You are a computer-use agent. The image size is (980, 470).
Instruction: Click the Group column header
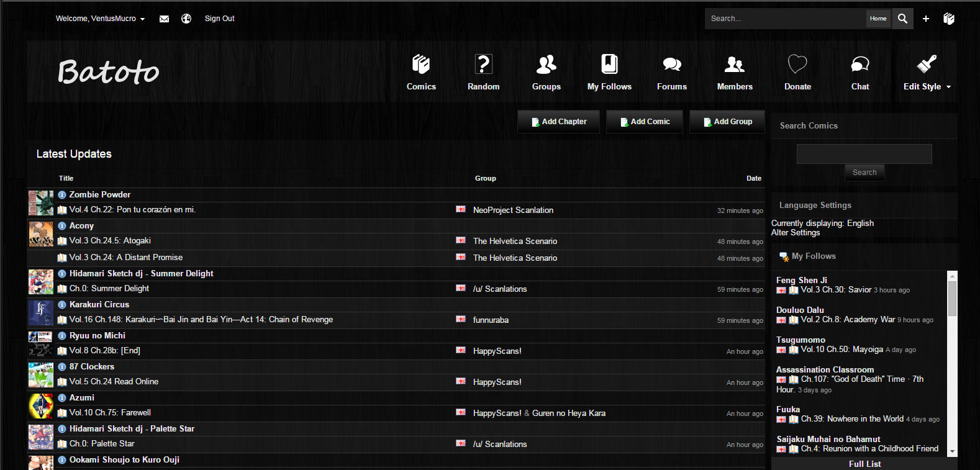[x=486, y=178]
